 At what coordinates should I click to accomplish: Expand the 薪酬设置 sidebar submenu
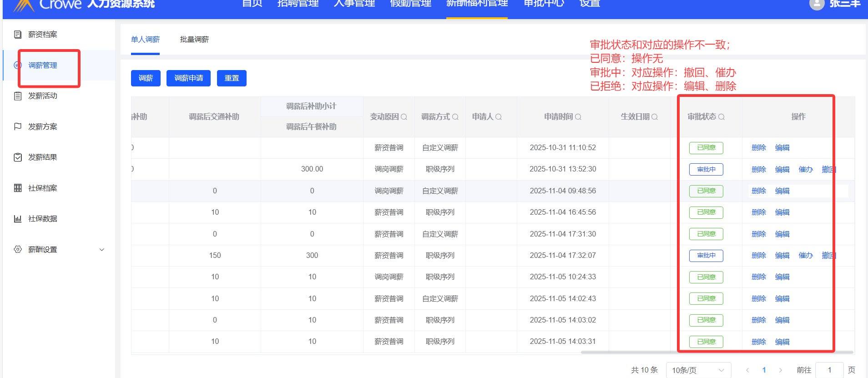click(x=102, y=250)
